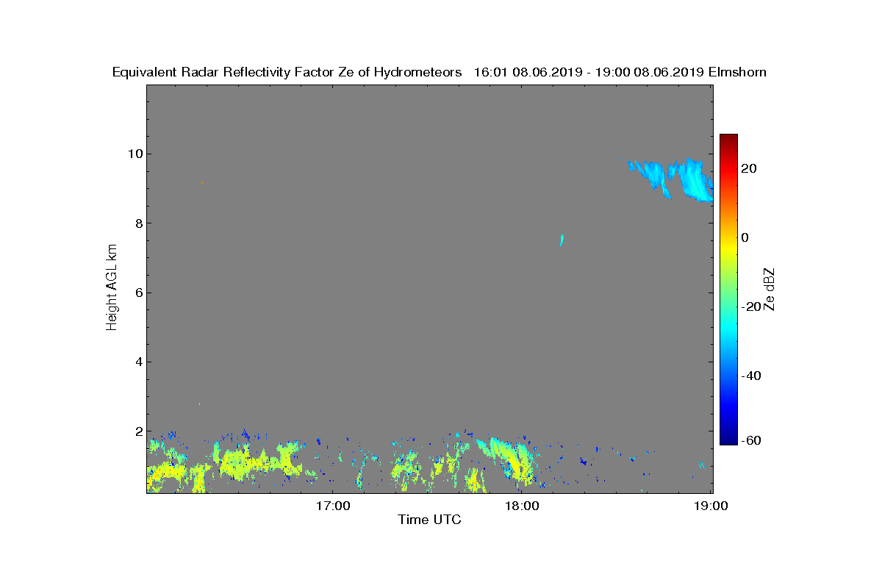Click the dark red top of colorbar
This screenshot has width=882, height=588.
(x=728, y=139)
